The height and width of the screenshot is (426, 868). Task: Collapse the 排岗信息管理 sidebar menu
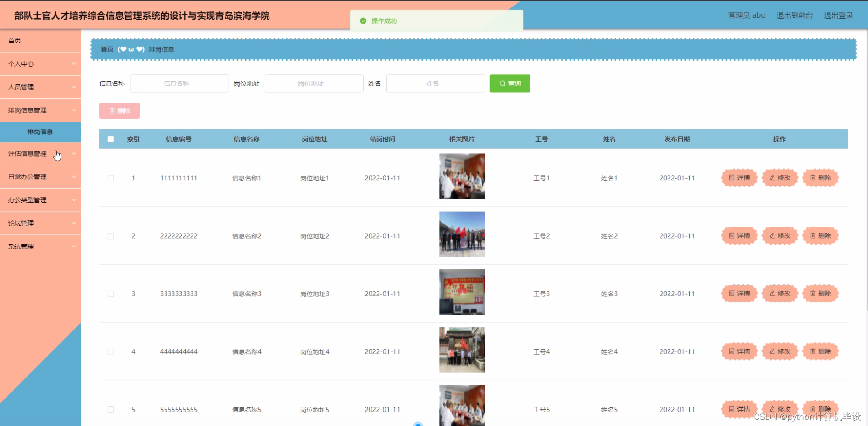[41, 110]
